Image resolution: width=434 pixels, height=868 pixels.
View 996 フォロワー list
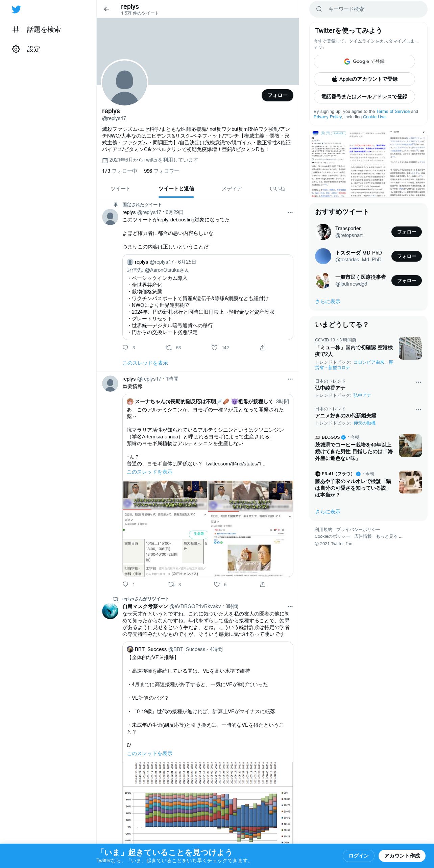(x=161, y=171)
